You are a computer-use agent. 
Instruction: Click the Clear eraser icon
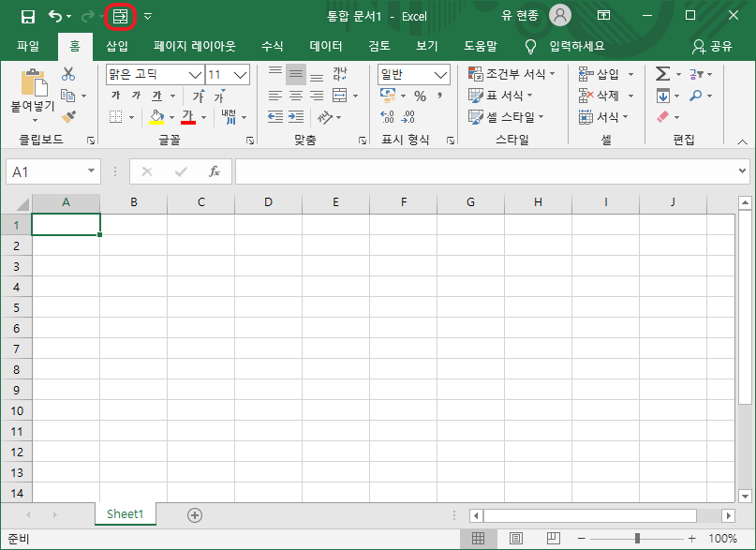663,116
